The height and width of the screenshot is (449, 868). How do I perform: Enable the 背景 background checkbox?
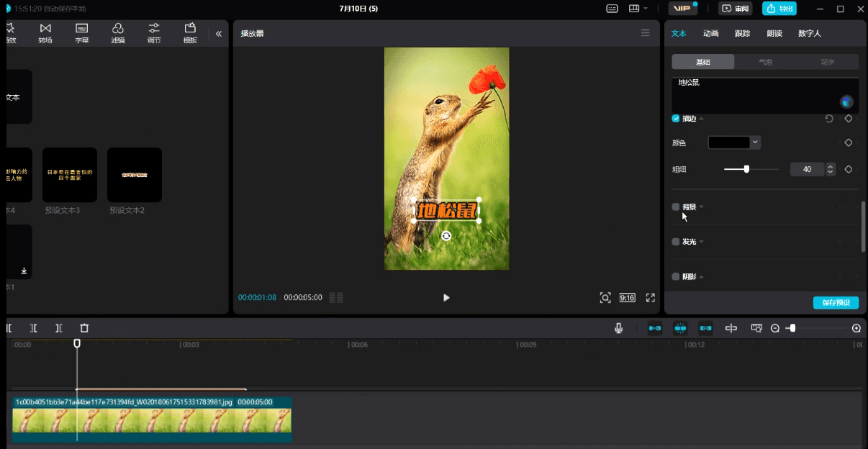pyautogui.click(x=675, y=207)
